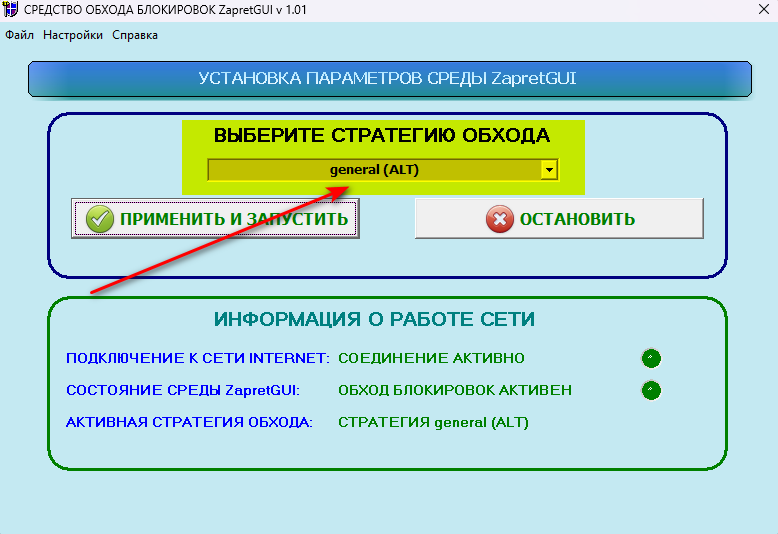Click the ИНФОРМАЦИЯ О РАБОТЕ СЕТИ heading
778x534 pixels.
click(375, 319)
